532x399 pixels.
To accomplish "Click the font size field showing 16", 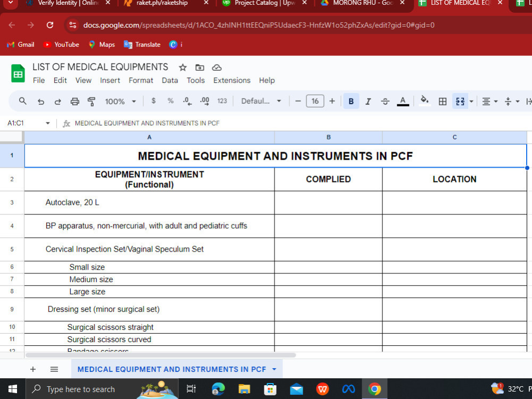I will 315,101.
